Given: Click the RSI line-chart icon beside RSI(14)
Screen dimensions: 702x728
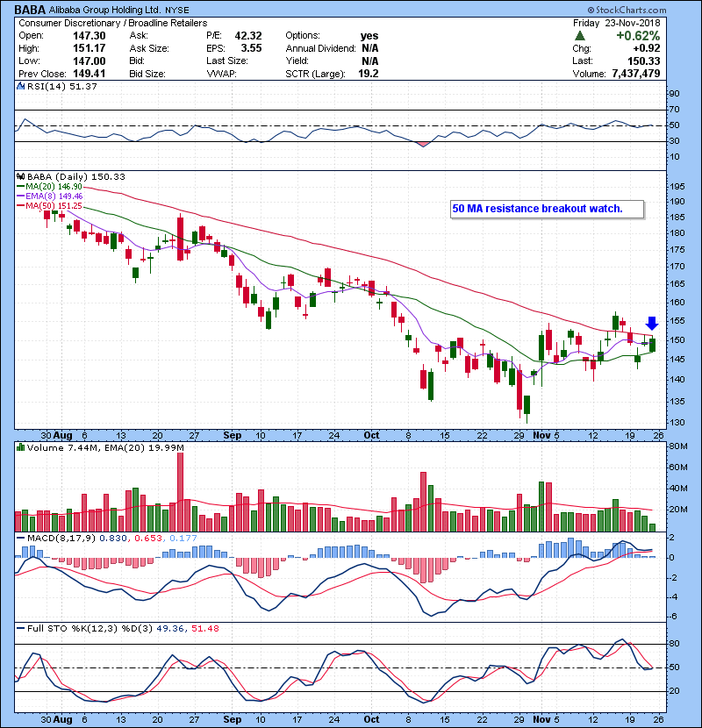Looking at the screenshot, I should click(20, 86).
